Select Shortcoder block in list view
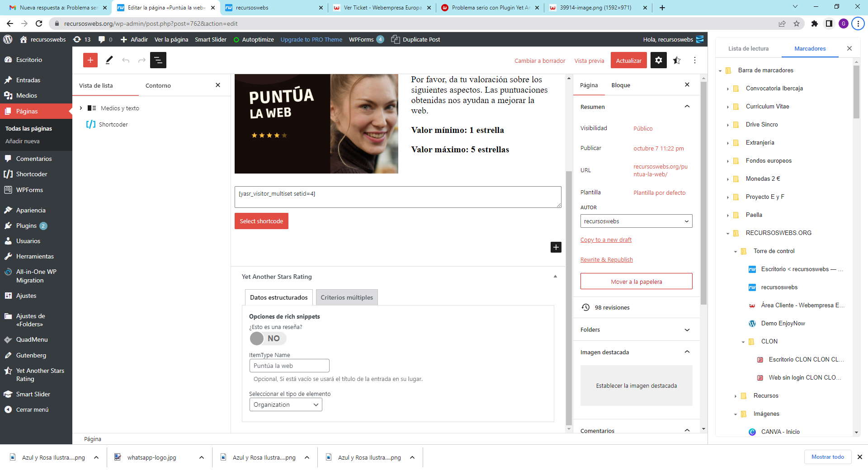868x470 pixels. point(113,124)
